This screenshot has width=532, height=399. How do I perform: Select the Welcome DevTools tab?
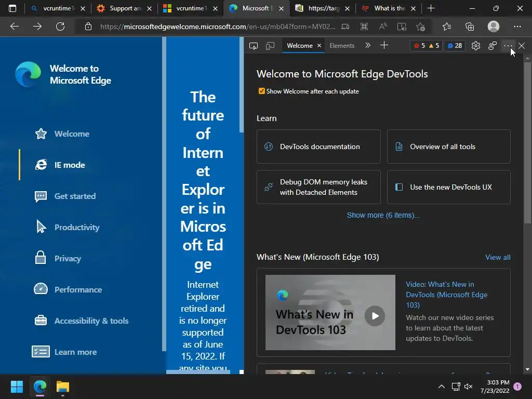pos(300,46)
